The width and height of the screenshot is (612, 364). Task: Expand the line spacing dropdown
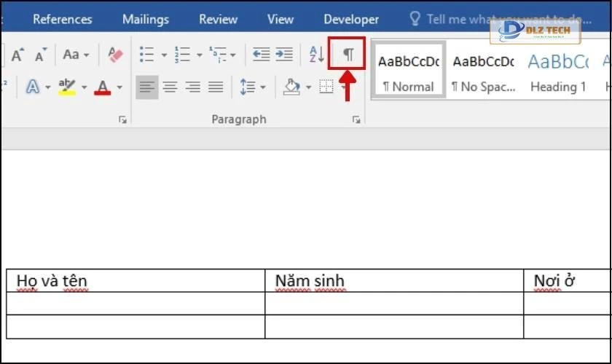pyautogui.click(x=253, y=87)
